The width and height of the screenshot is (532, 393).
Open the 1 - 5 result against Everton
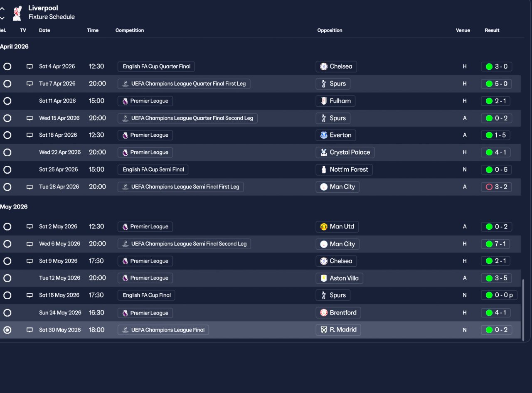pyautogui.click(x=496, y=135)
